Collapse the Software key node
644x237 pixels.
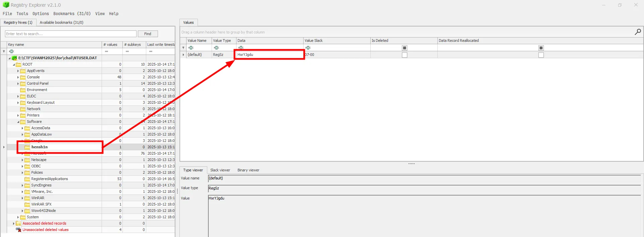18,122
